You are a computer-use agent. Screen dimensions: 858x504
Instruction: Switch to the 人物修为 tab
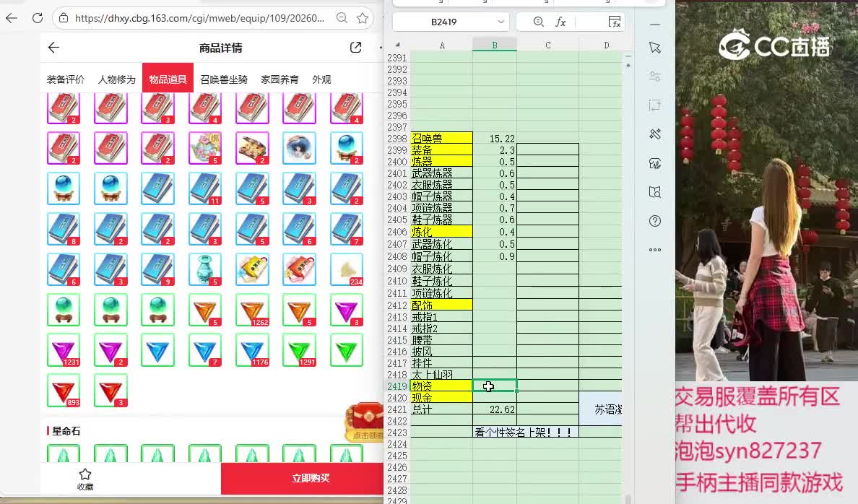(116, 79)
